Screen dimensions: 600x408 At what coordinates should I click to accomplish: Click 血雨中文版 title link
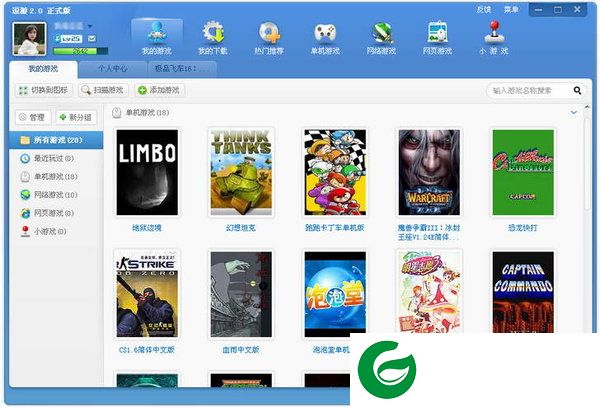point(241,350)
